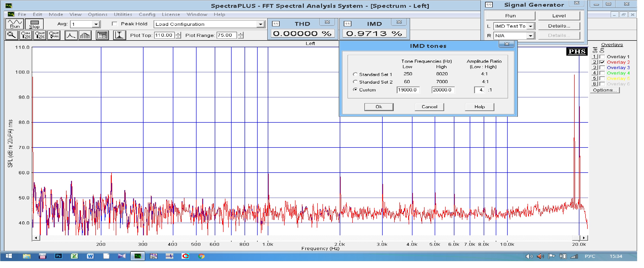Open the Utilities menu
The width and height of the screenshot is (644, 268).
pos(123,14)
